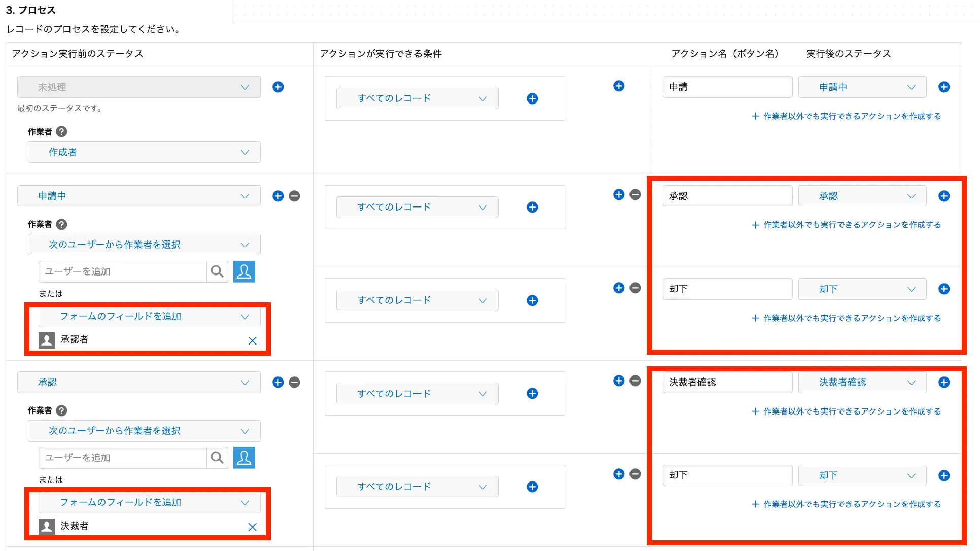The width and height of the screenshot is (980, 551).
Task: Add action after 決裁者確認 status using plus icon
Action: 943,382
